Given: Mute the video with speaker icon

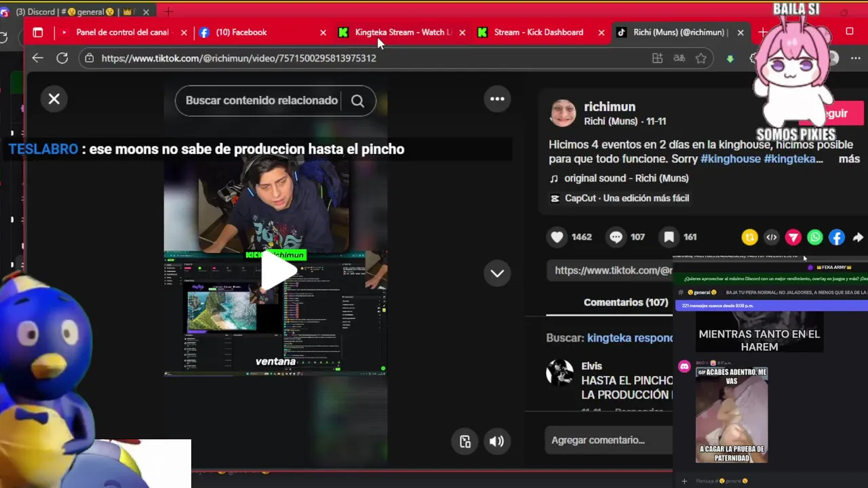Looking at the screenshot, I should click(x=496, y=441).
